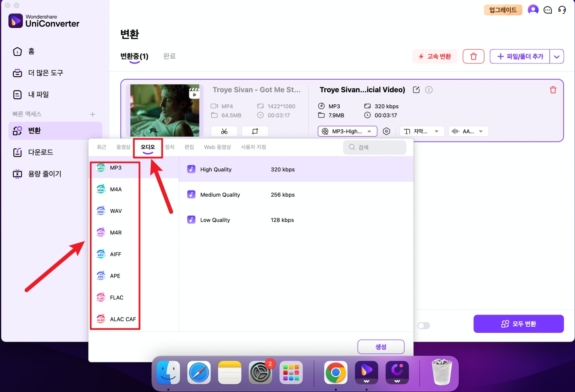Open Trash in the dock
Viewport: 575px width, 392px height.
[x=442, y=372]
